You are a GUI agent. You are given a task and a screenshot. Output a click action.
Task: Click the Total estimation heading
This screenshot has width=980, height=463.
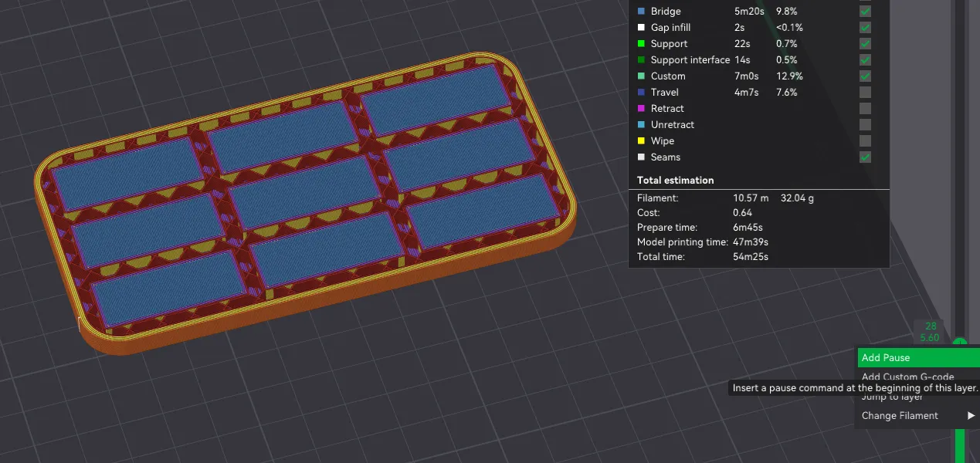676,181
